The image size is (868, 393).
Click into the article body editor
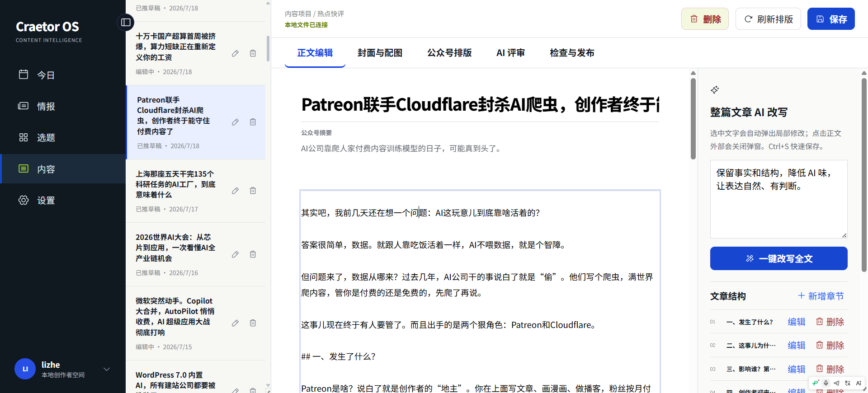click(480, 291)
